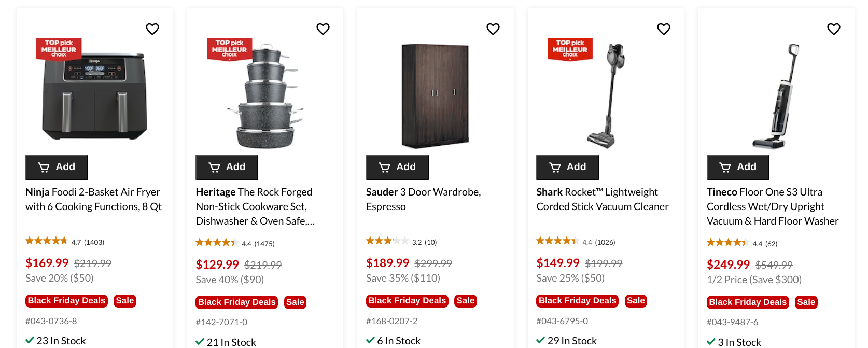Screen dimensions: 868x348
Task: Click the 4.7 star rating for Ninja fryer
Action: (47, 241)
